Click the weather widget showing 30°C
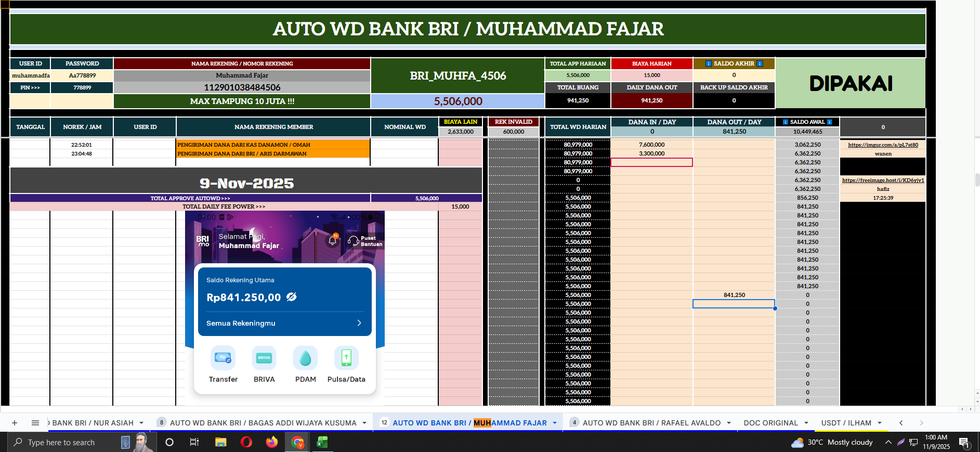The height and width of the screenshot is (452, 980). click(832, 442)
